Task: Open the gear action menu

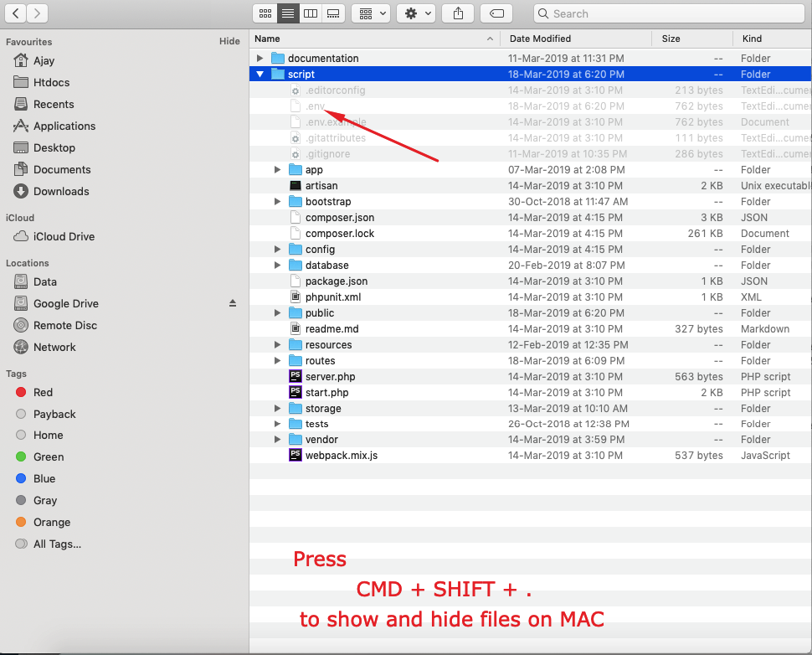Action: tap(416, 13)
